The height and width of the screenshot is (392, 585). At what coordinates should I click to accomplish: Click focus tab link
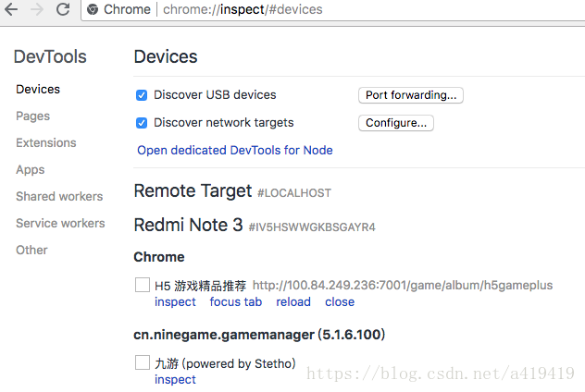point(236,301)
